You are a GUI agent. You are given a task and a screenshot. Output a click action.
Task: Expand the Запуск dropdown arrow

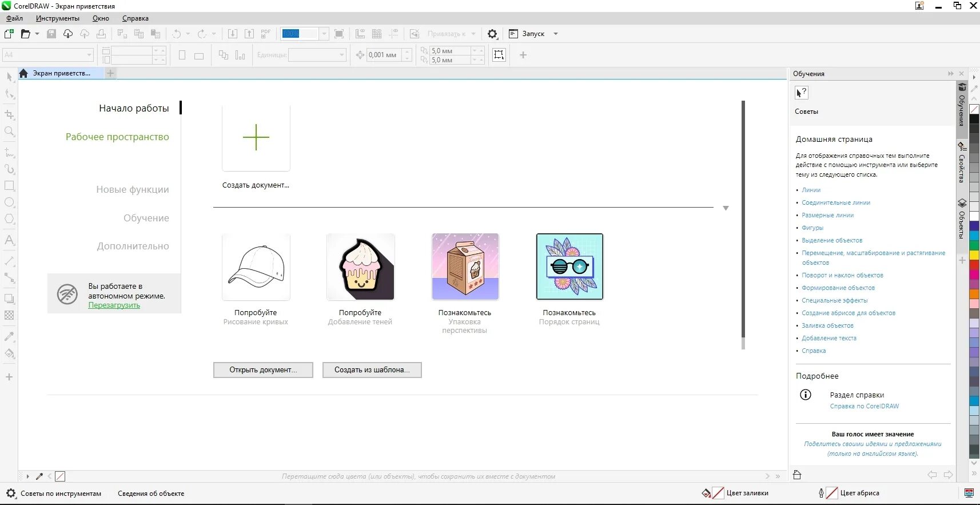pyautogui.click(x=555, y=34)
